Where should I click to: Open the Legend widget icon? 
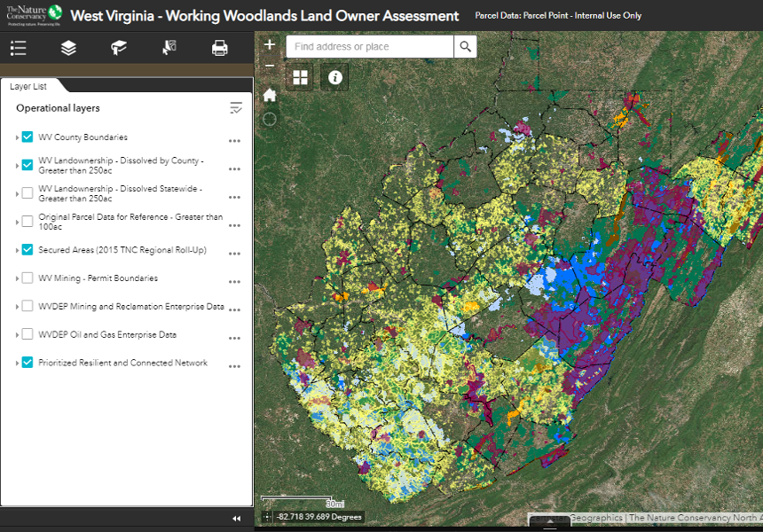point(18,48)
